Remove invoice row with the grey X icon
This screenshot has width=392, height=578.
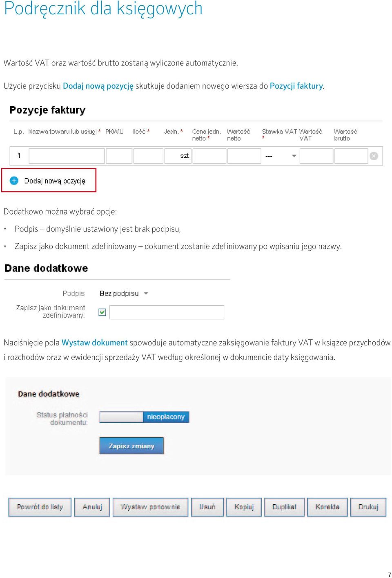coord(374,156)
